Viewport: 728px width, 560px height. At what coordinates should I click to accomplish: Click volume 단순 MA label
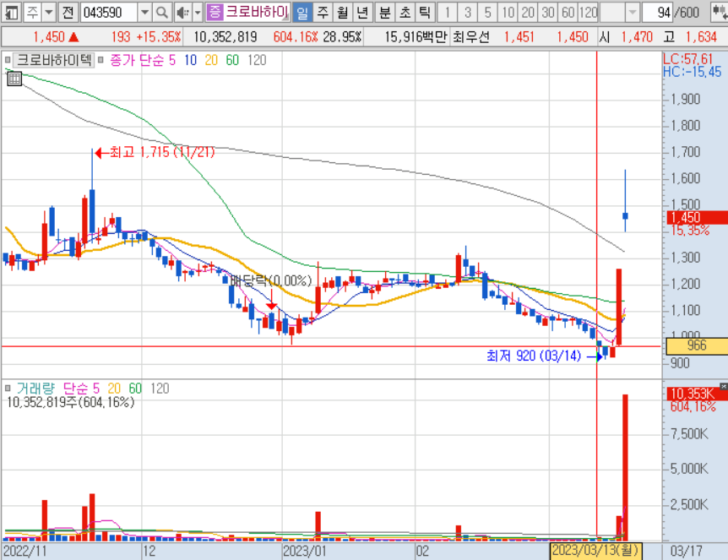[75, 389]
